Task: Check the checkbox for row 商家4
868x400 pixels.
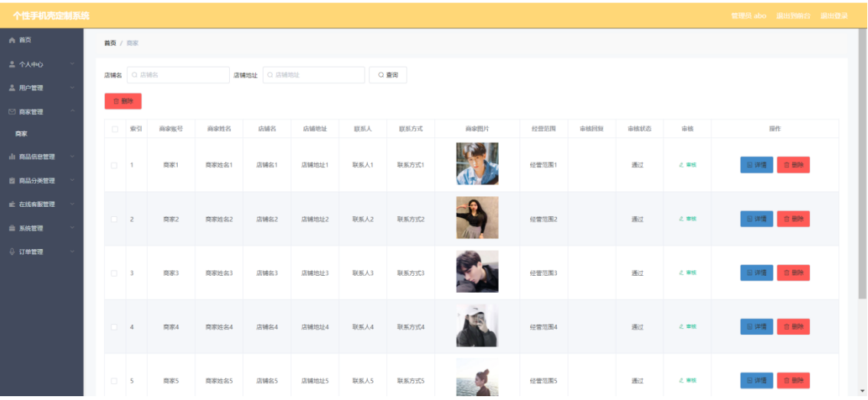Action: point(115,327)
